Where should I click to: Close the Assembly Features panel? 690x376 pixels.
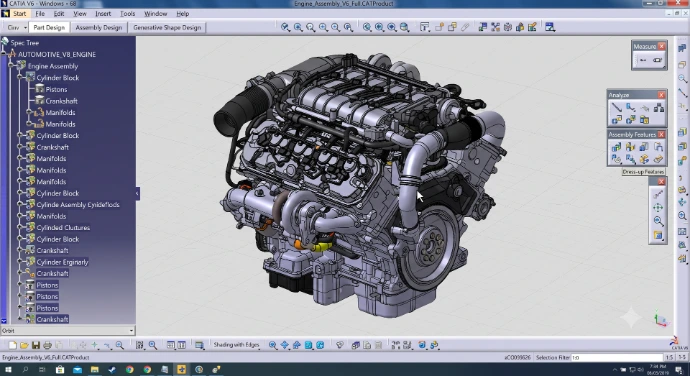click(x=661, y=134)
